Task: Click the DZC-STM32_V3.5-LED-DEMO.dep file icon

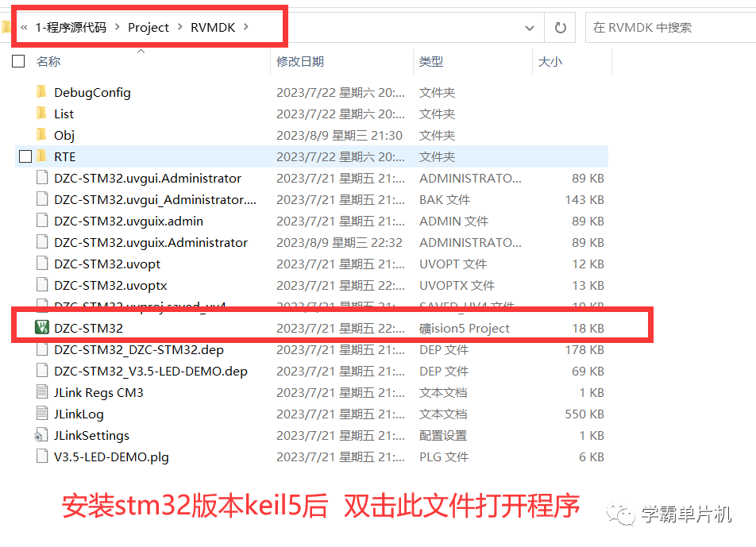Action: pos(42,371)
